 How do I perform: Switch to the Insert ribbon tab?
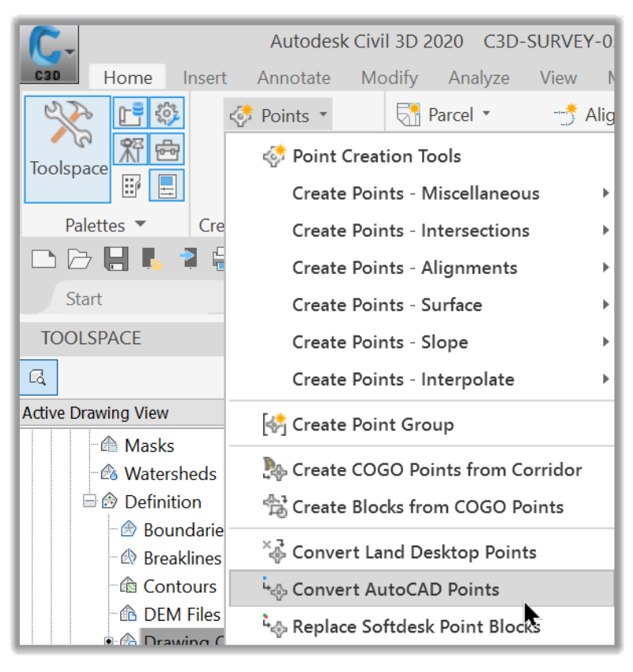tap(205, 78)
